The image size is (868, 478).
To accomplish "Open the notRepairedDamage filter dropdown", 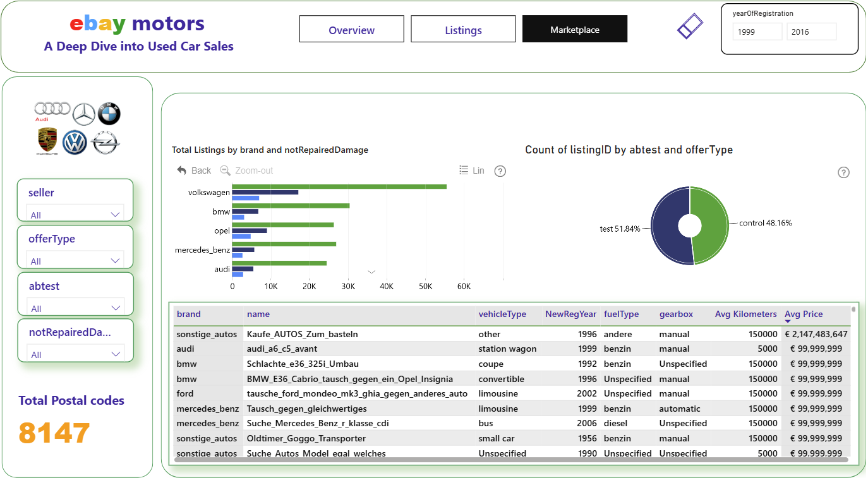I will [x=75, y=354].
